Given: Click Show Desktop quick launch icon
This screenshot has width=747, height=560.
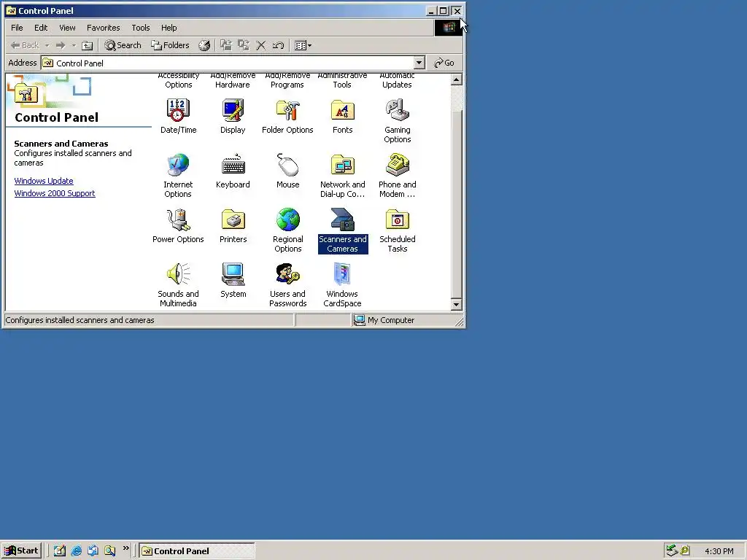Looking at the screenshot, I should point(60,551).
